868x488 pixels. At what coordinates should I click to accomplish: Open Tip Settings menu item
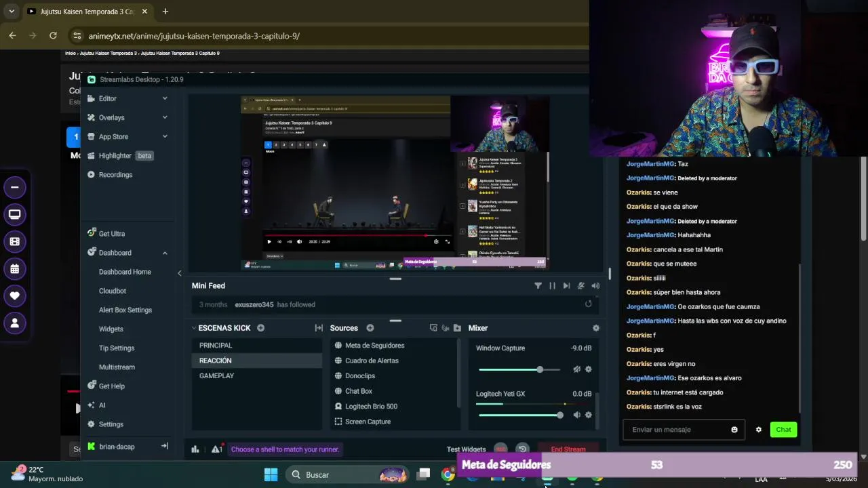[x=117, y=348]
